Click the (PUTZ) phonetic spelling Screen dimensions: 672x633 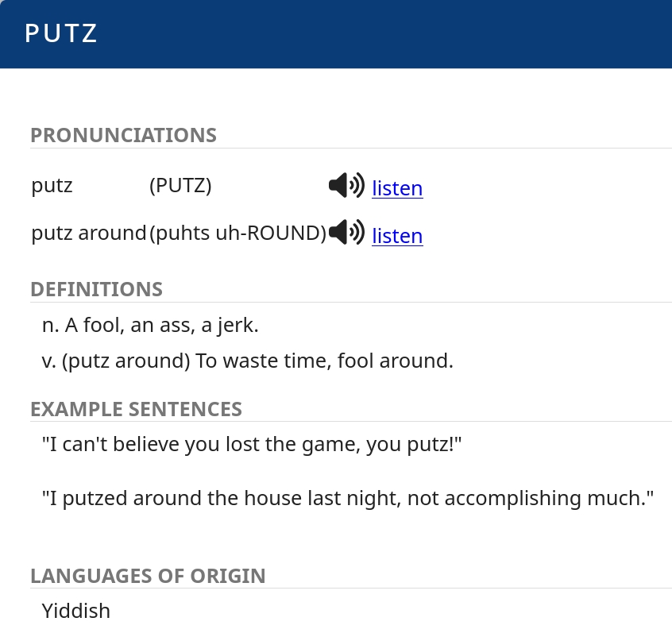pyautogui.click(x=180, y=186)
